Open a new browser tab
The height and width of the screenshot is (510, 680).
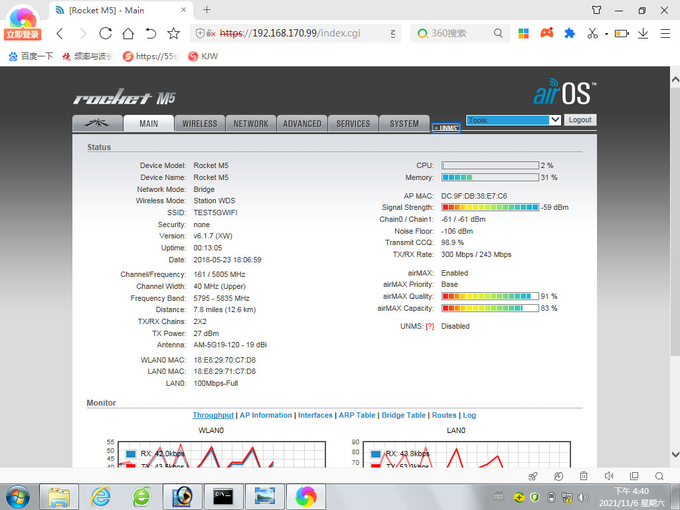207,10
